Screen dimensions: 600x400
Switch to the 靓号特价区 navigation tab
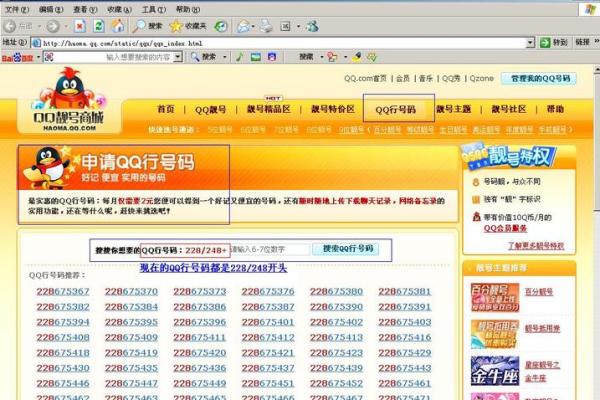(x=333, y=109)
